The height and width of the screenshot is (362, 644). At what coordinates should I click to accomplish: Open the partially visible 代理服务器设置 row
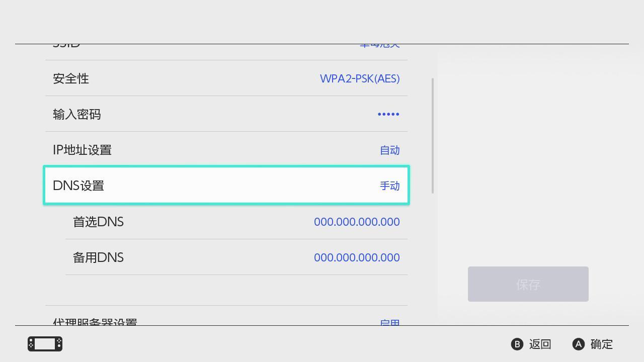95,320
